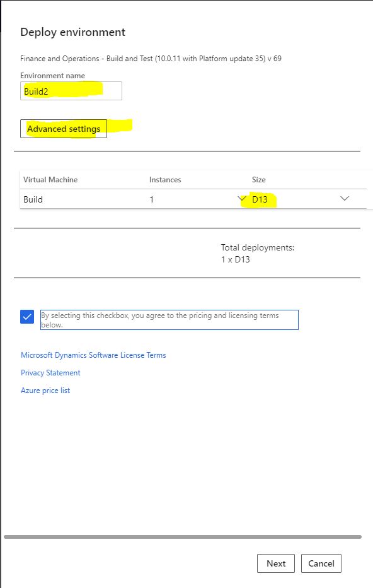Open the Azure price list link
Image resolution: width=373 pixels, height=588 pixels.
(45, 391)
